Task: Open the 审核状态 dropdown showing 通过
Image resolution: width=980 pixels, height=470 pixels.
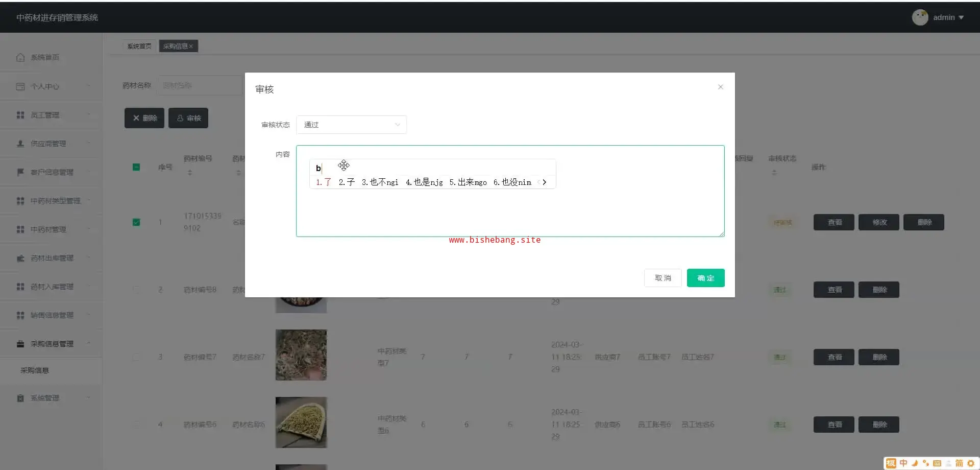Action: (352, 125)
